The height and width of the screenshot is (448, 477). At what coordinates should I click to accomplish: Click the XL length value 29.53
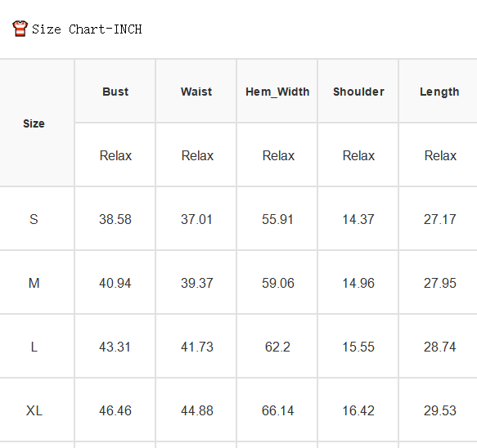tap(440, 410)
